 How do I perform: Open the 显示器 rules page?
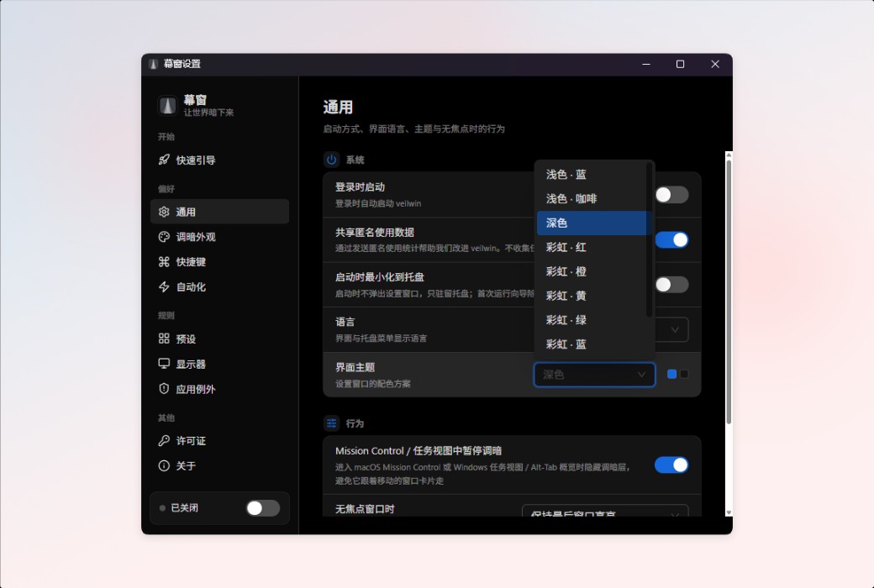[219, 364]
